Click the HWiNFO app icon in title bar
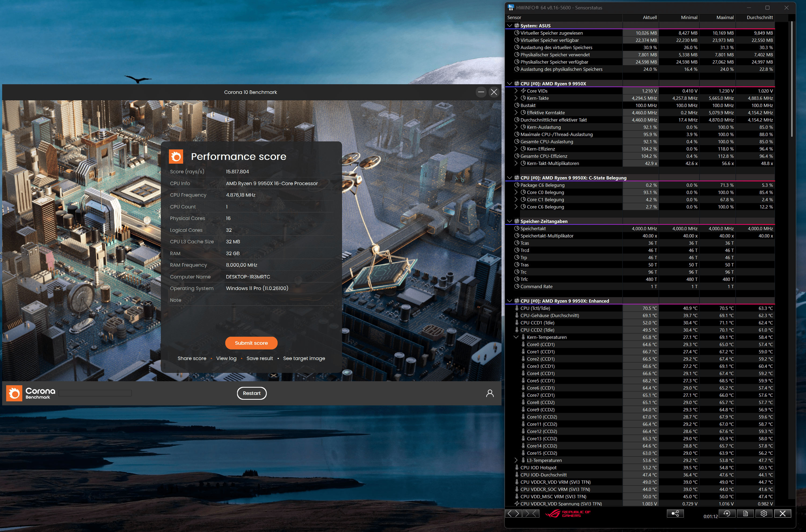Image resolution: width=806 pixels, height=532 pixels. point(511,8)
